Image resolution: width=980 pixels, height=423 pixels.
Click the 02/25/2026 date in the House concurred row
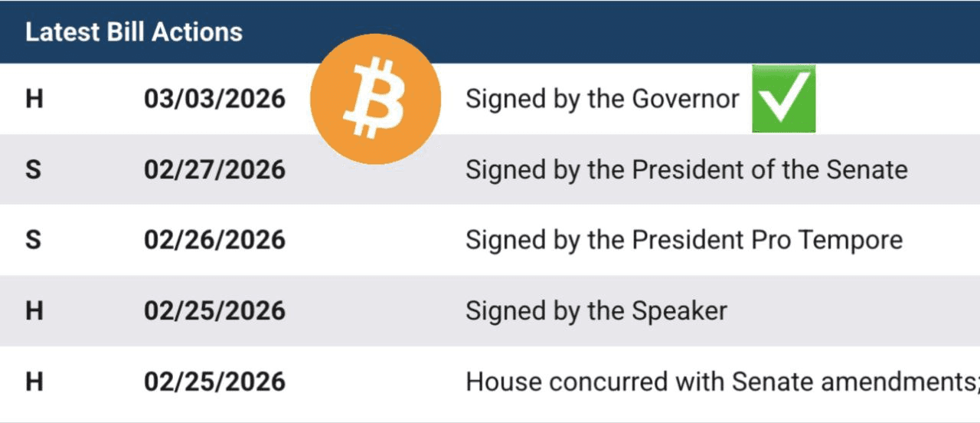[214, 381]
